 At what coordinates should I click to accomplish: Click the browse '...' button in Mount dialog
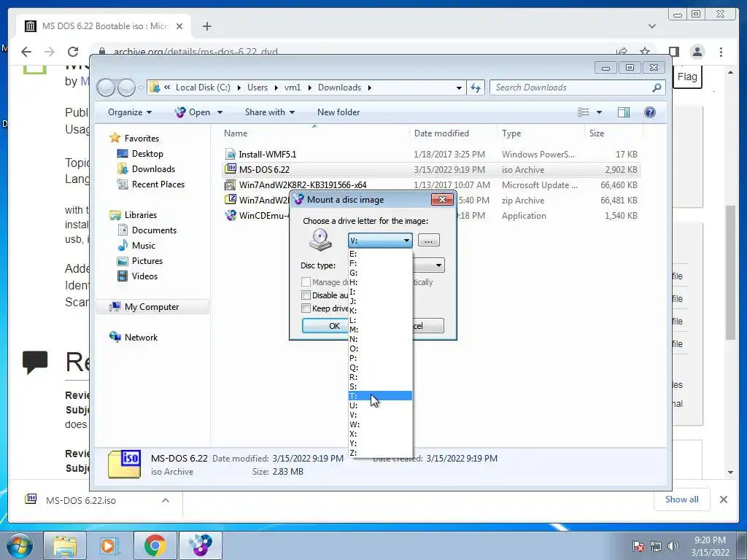(428, 241)
